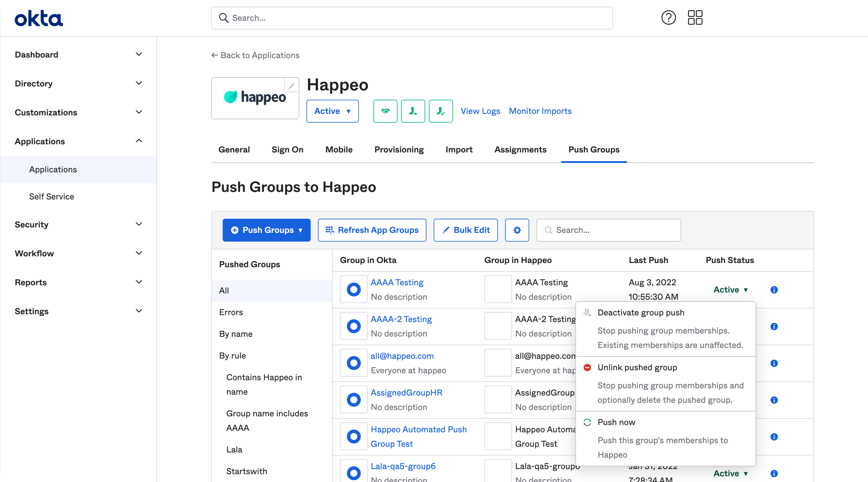The width and height of the screenshot is (868, 482).
Task: Open Active push status for AAAA Testing
Action: click(x=731, y=290)
